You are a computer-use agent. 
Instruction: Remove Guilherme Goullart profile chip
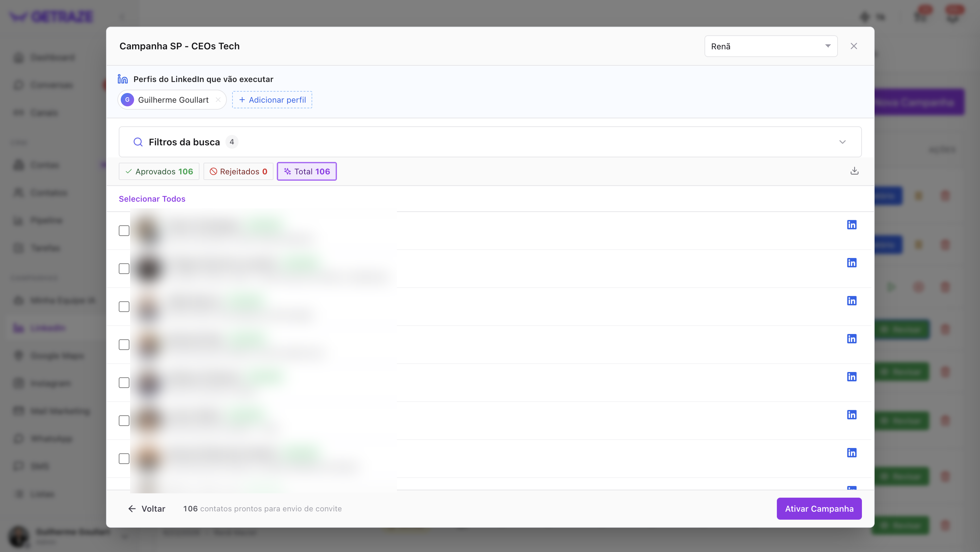coord(218,100)
